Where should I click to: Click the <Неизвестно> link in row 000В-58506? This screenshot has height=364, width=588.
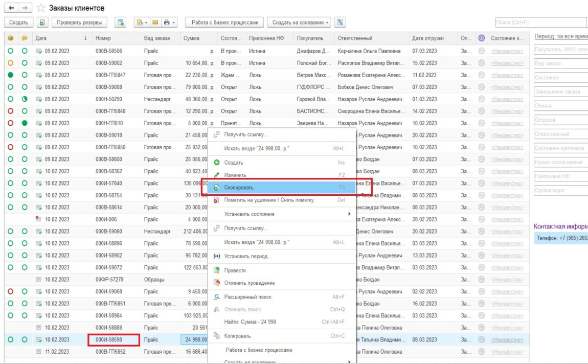[x=507, y=51]
